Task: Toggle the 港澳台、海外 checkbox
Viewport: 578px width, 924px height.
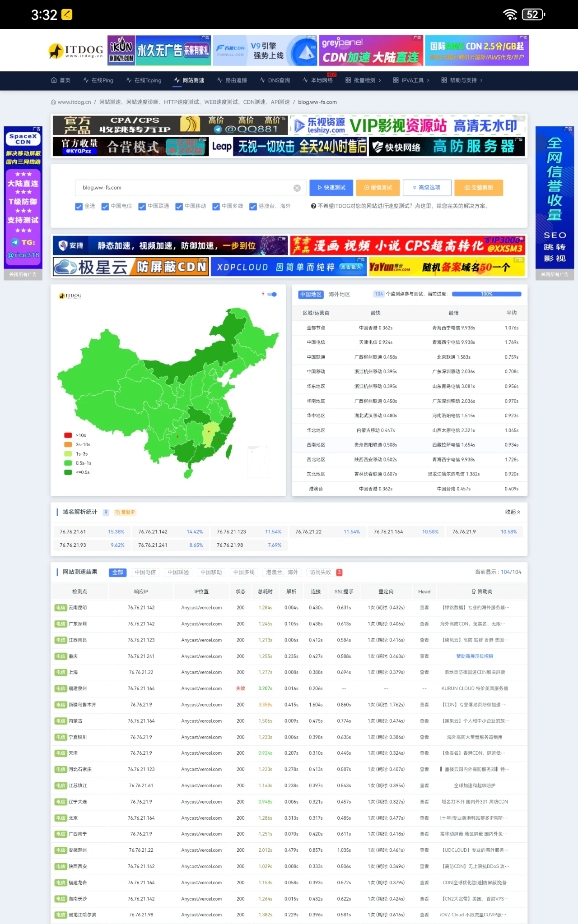Action: tap(253, 207)
